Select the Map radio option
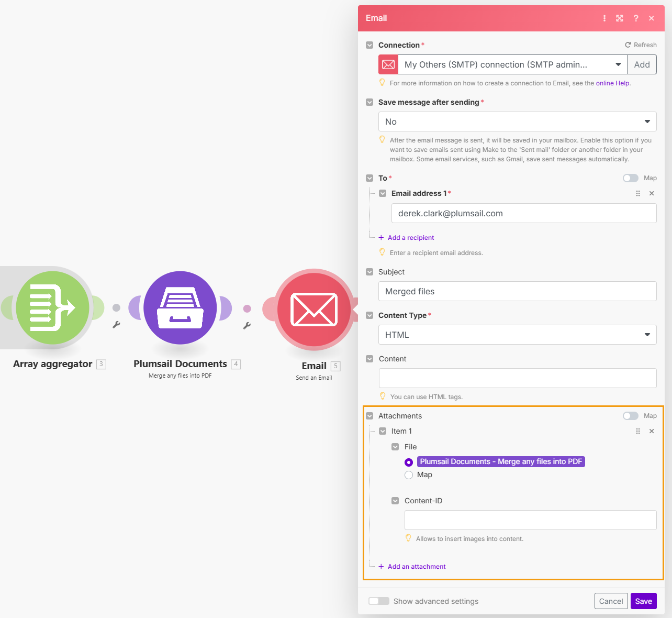The width and height of the screenshot is (672, 618). [409, 475]
